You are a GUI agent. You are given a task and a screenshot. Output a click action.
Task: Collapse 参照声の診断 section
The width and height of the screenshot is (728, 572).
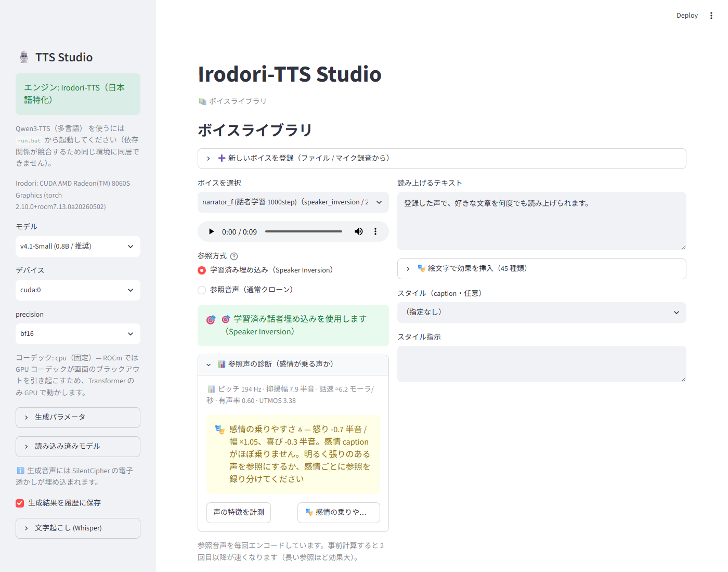pos(293,365)
